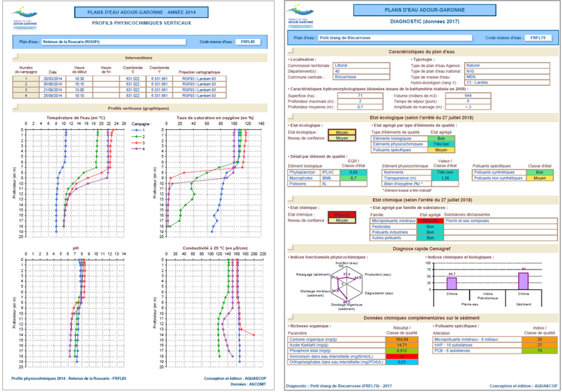562x392 pixels.
Task: Click the 'pH' chart title
Action: click(x=76, y=248)
